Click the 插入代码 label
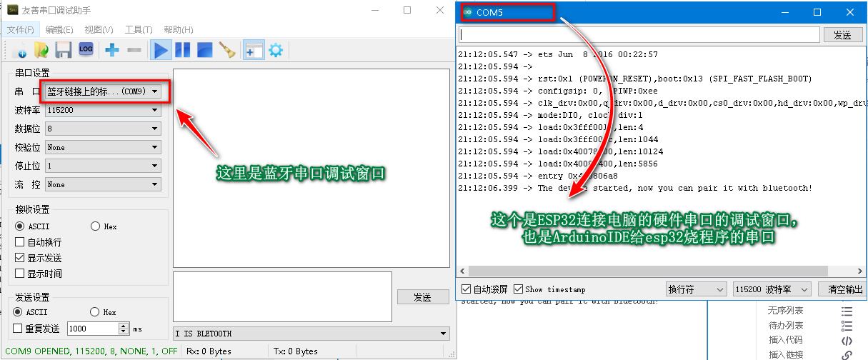The height and width of the screenshot is (360, 868). 785,340
